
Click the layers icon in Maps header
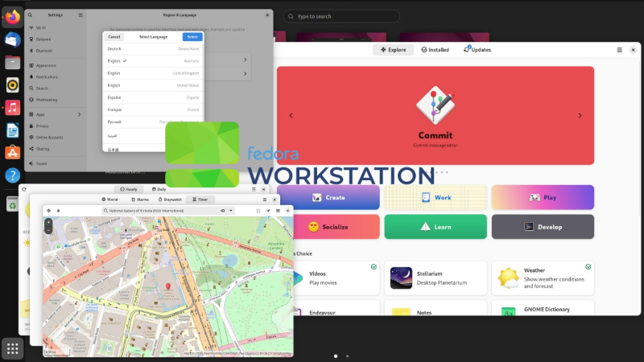point(58,211)
